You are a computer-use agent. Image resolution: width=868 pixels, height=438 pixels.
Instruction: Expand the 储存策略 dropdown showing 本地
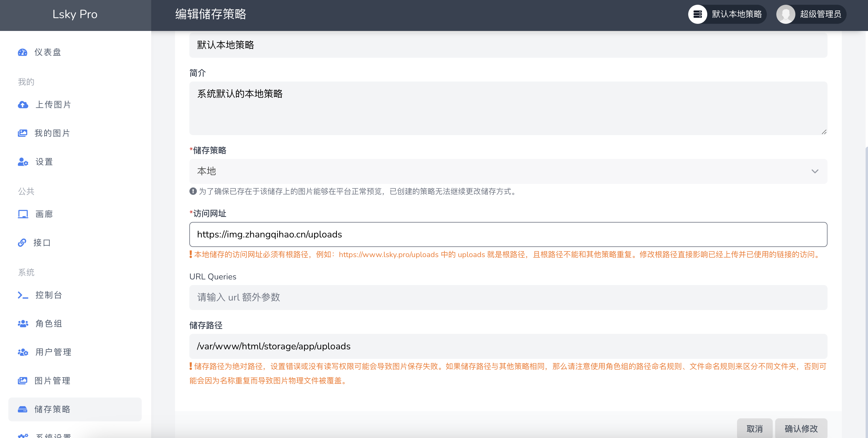coord(508,171)
